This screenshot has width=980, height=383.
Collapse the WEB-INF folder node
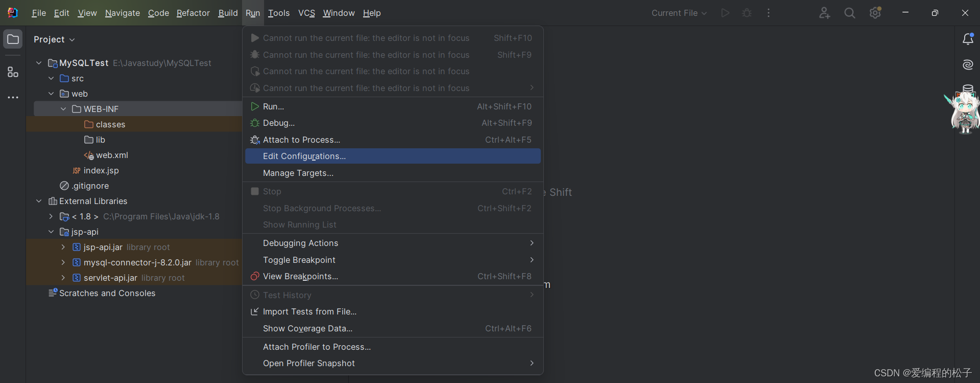63,109
